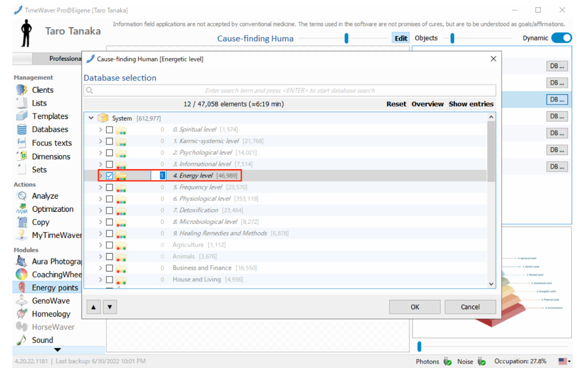
Task: Open the MyTimeWaver lightbulb icon
Action: [x=22, y=235]
